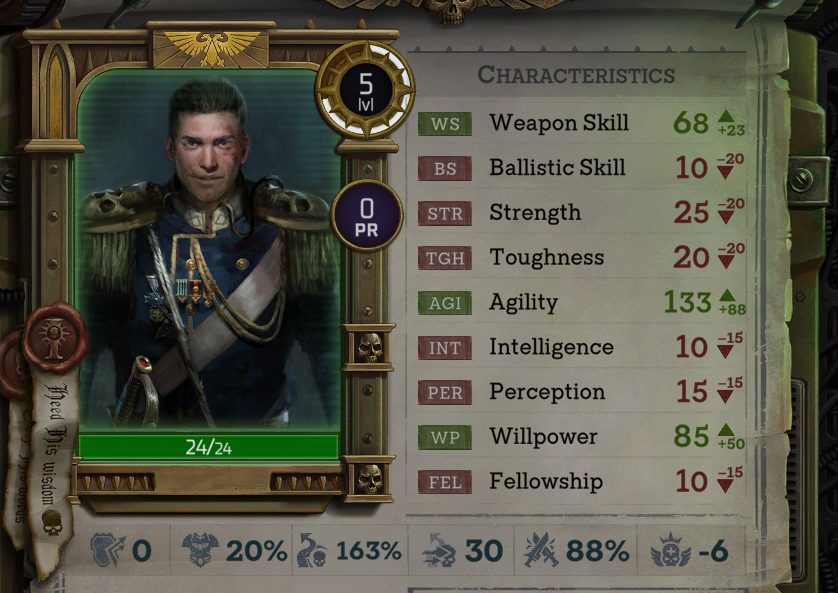Select the AGI Agility badge

click(x=445, y=303)
